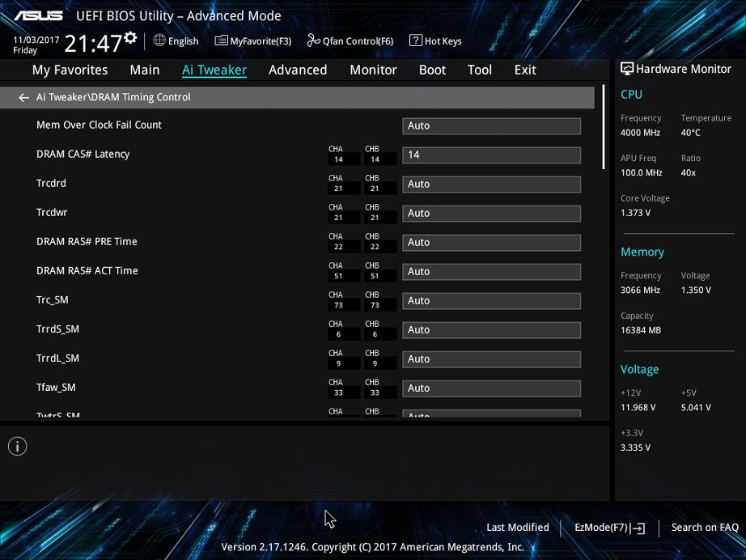
Task: Edit the DRAM CAS# Latency value field
Action: pyautogui.click(x=491, y=155)
